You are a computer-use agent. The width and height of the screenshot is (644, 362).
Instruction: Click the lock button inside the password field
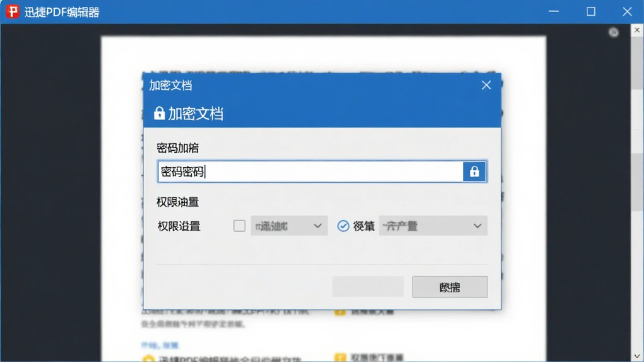point(474,172)
